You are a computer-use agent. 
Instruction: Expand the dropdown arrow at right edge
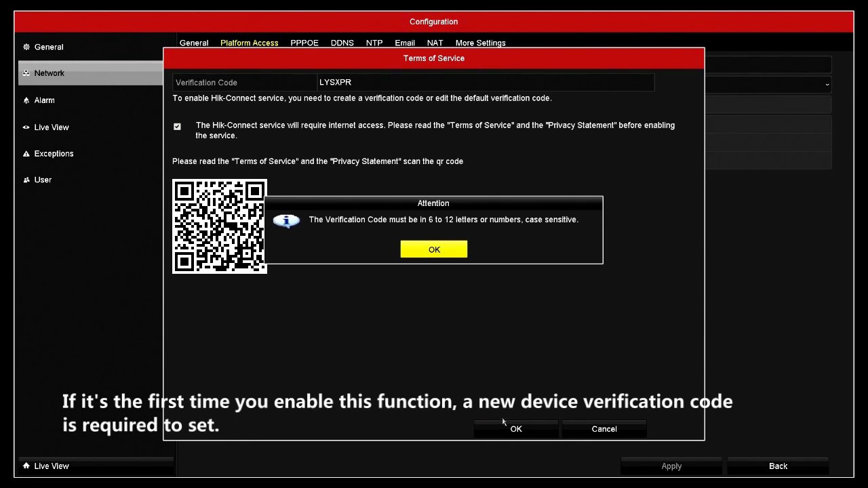point(827,85)
